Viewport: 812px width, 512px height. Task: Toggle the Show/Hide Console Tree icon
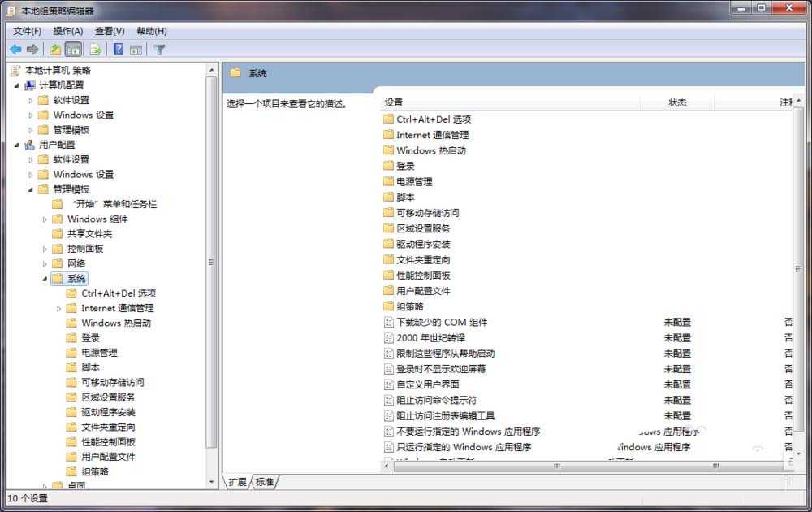pyautogui.click(x=73, y=49)
